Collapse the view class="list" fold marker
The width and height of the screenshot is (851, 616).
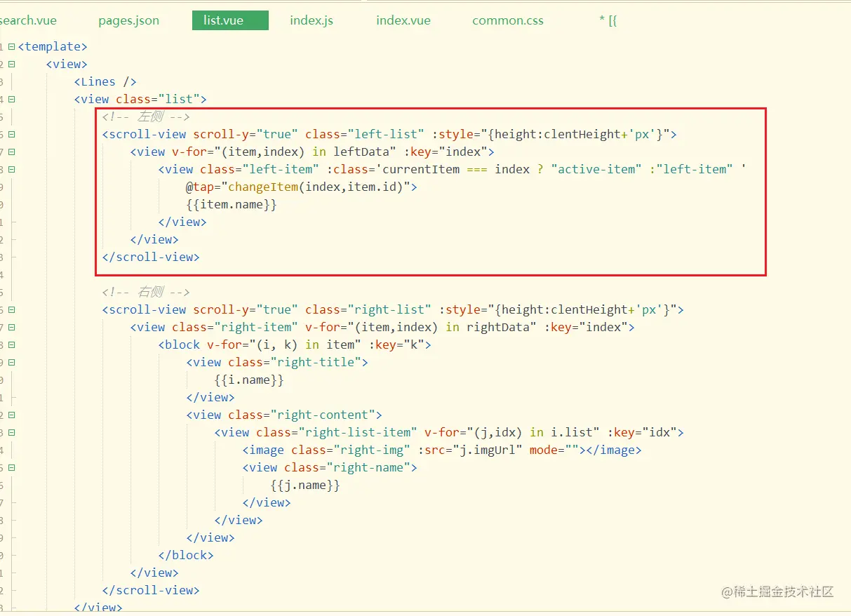[x=11, y=99]
